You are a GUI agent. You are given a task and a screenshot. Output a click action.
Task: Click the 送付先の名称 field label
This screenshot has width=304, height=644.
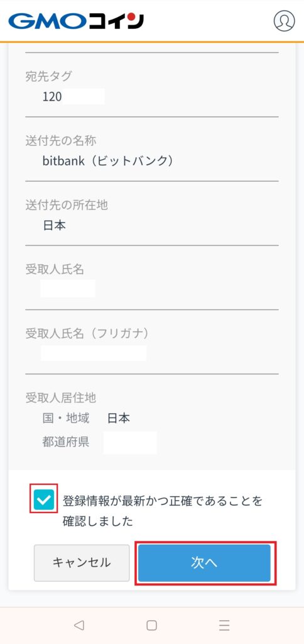(61, 140)
